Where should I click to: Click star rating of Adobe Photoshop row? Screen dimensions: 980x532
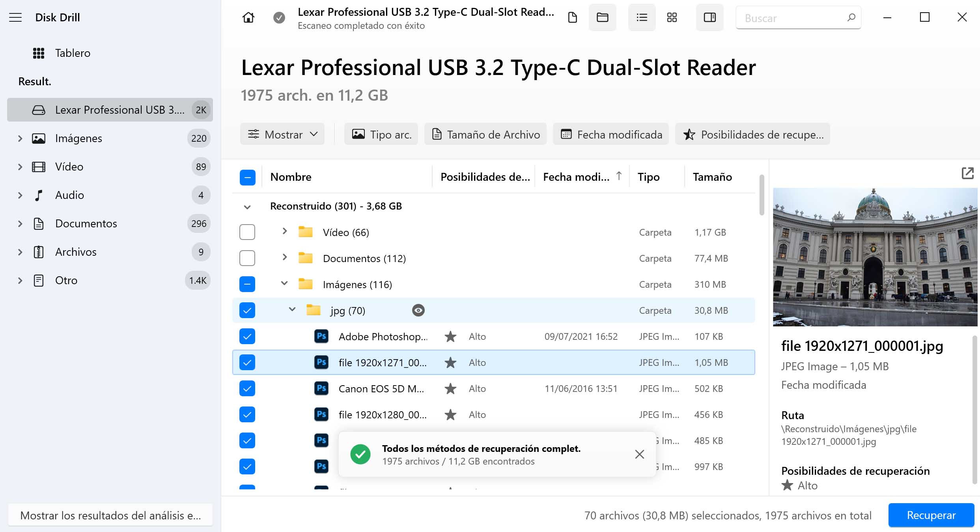(x=450, y=337)
